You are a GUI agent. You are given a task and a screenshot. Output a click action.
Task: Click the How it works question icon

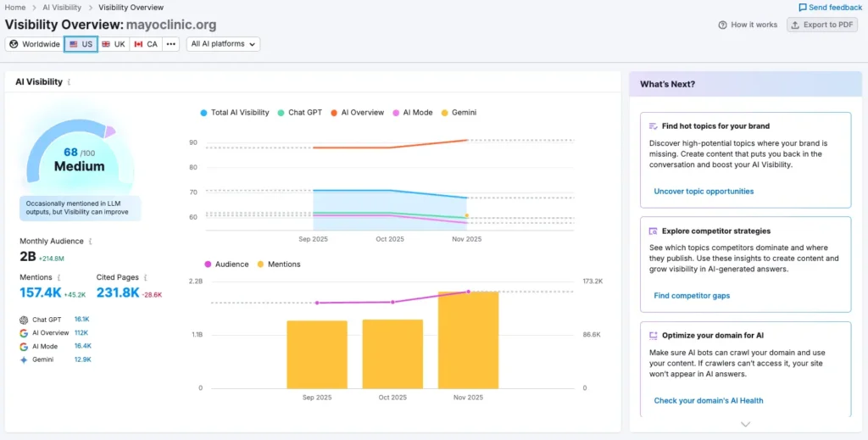coord(722,25)
